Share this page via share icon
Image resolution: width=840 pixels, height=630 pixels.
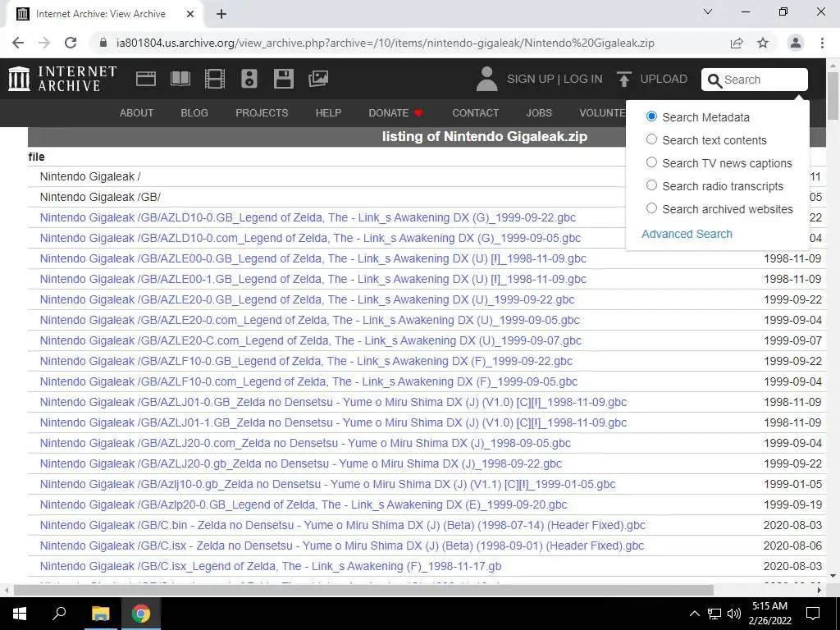tap(737, 43)
